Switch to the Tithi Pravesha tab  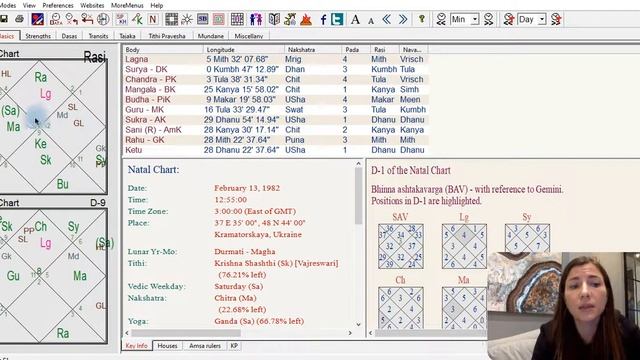click(167, 36)
